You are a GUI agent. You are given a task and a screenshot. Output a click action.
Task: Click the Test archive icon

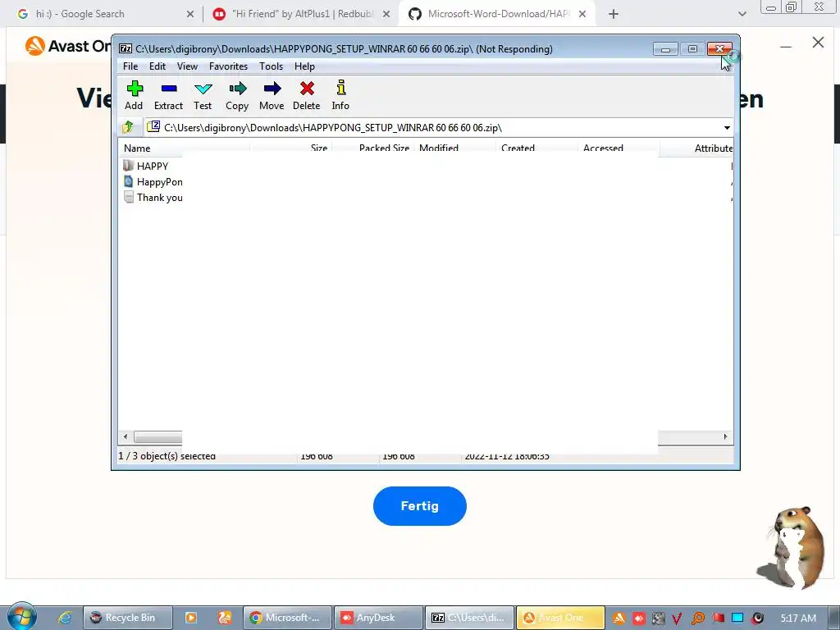(203, 89)
